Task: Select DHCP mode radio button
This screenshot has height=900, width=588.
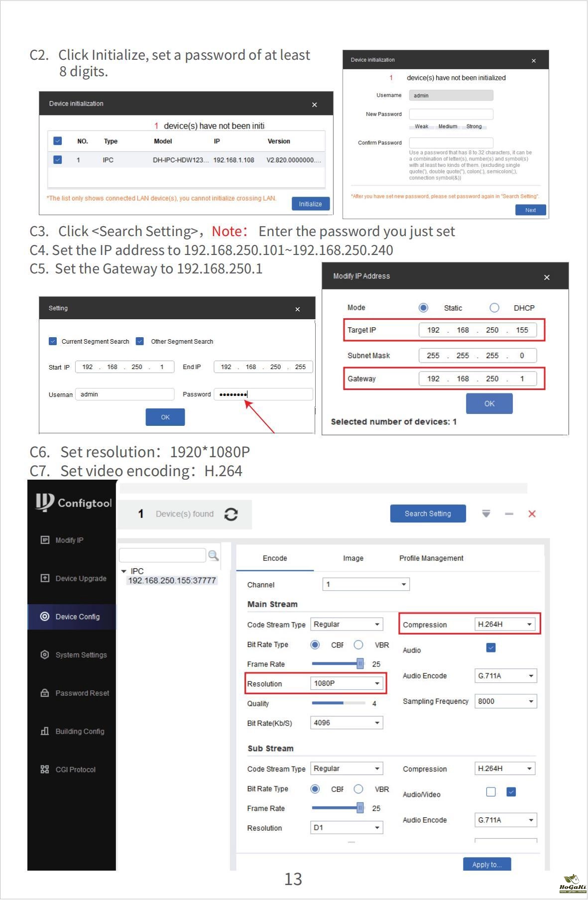Action: [494, 308]
